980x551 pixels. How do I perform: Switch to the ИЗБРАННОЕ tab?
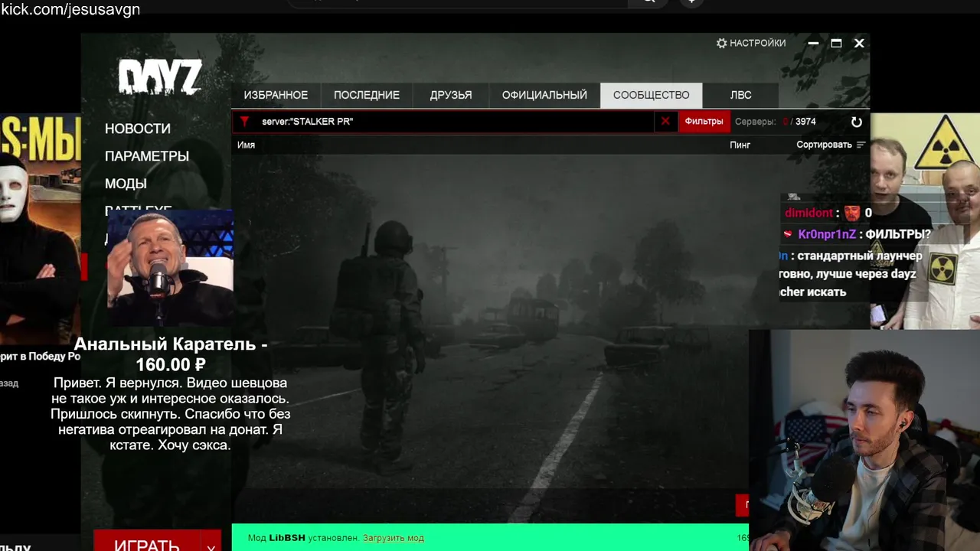pyautogui.click(x=276, y=95)
